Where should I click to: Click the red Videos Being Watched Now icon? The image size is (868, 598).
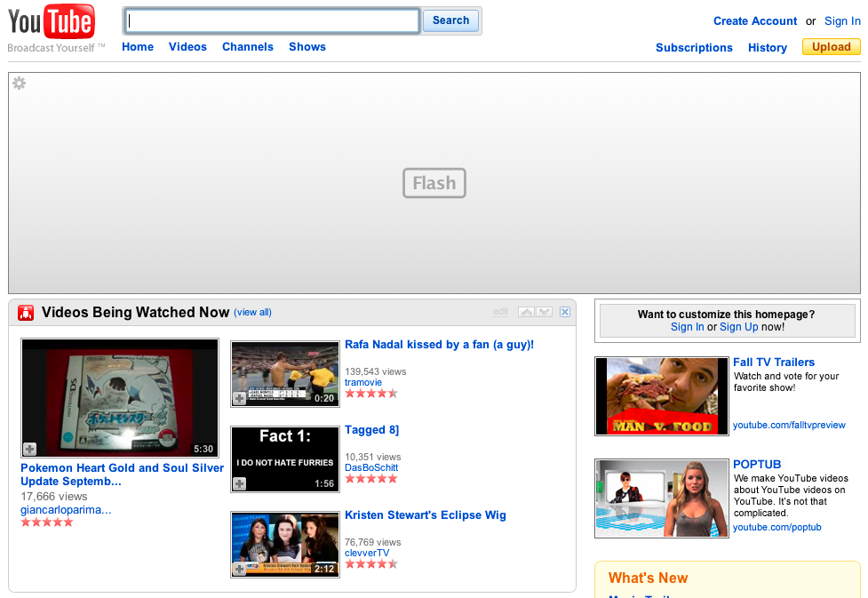(x=26, y=313)
